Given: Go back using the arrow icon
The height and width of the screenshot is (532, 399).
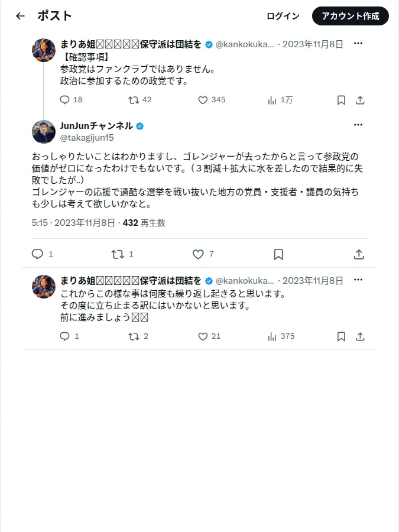Looking at the screenshot, I should point(20,16).
